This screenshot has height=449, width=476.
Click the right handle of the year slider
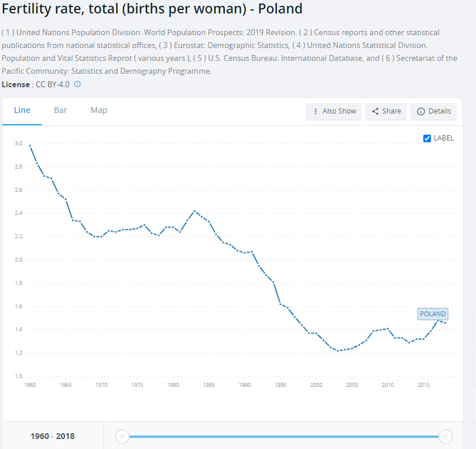(445, 436)
